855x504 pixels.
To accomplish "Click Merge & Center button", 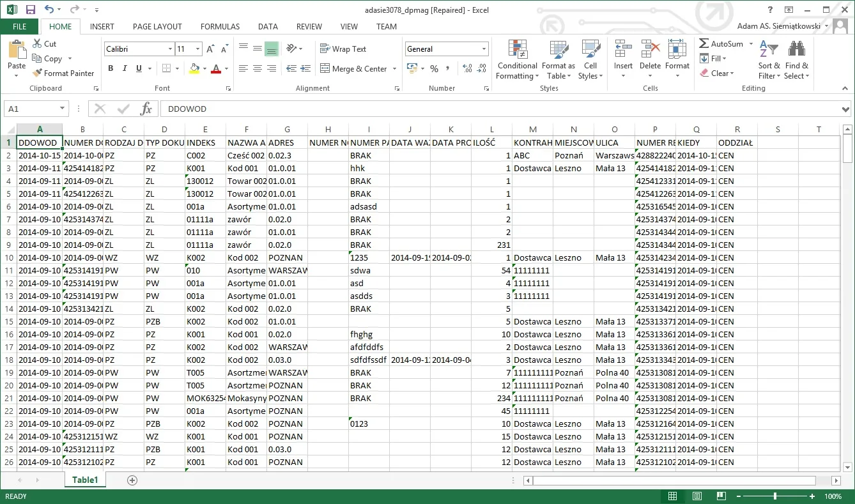I will 353,68.
